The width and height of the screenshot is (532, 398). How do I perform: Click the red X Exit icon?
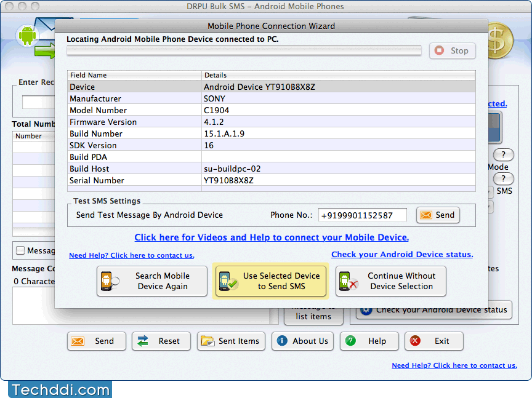pyautogui.click(x=415, y=341)
